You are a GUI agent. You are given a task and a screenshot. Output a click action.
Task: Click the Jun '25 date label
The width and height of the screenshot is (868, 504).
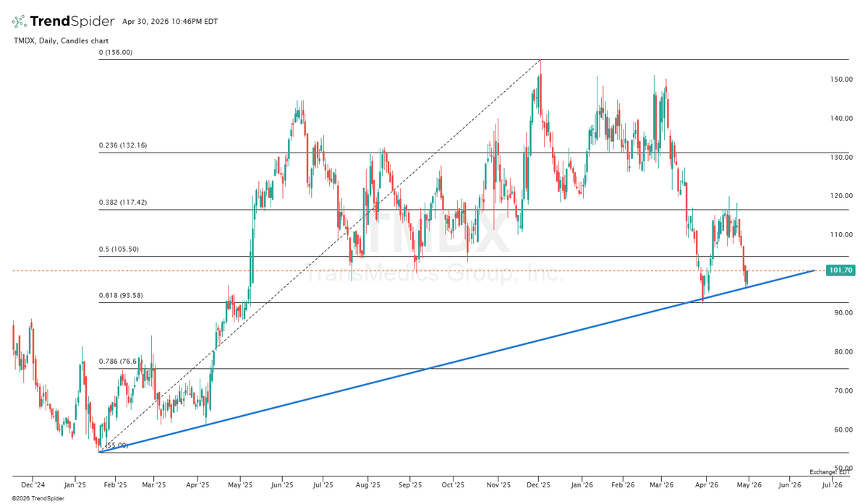(282, 486)
